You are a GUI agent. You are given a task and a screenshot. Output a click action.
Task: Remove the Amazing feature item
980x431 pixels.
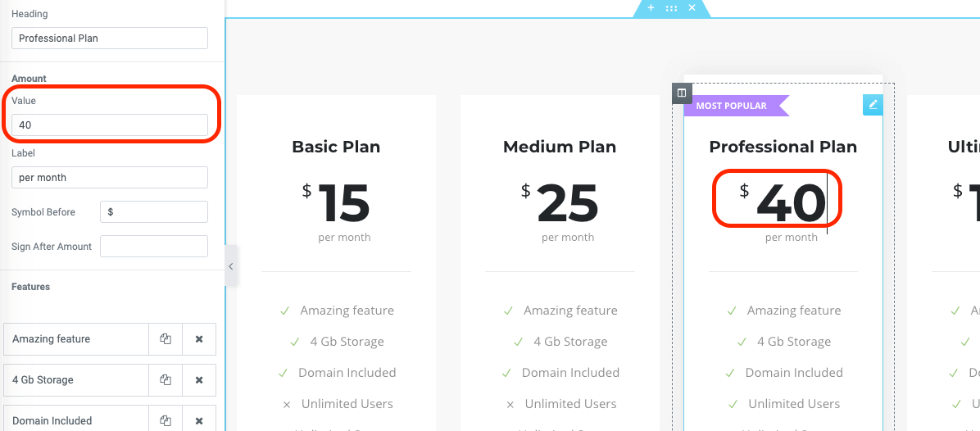pyautogui.click(x=199, y=339)
